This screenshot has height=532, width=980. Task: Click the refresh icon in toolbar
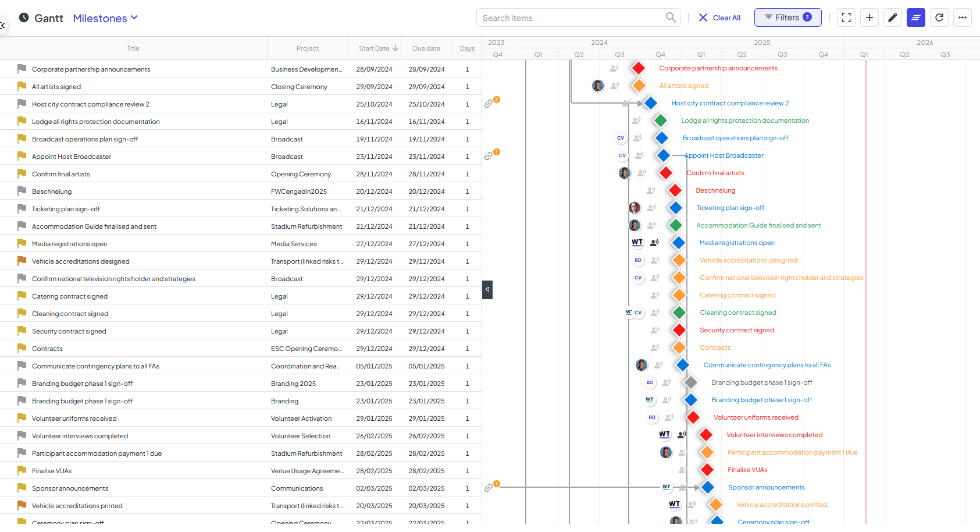pos(939,17)
